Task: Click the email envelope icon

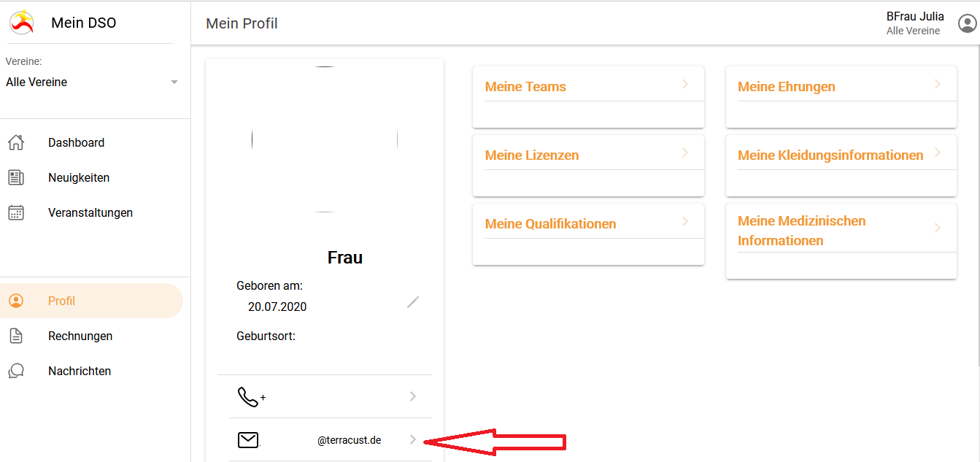Action: pyautogui.click(x=248, y=440)
